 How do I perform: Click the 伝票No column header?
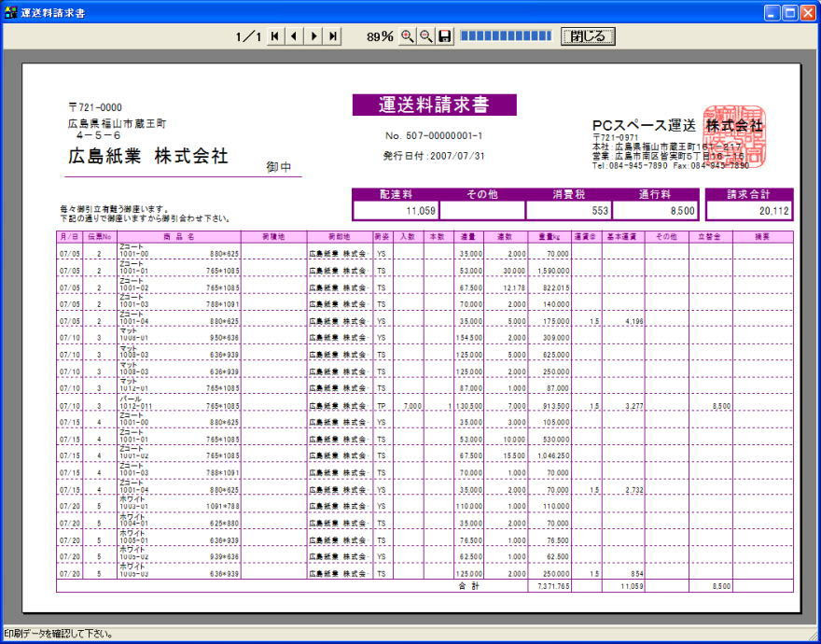pos(99,237)
